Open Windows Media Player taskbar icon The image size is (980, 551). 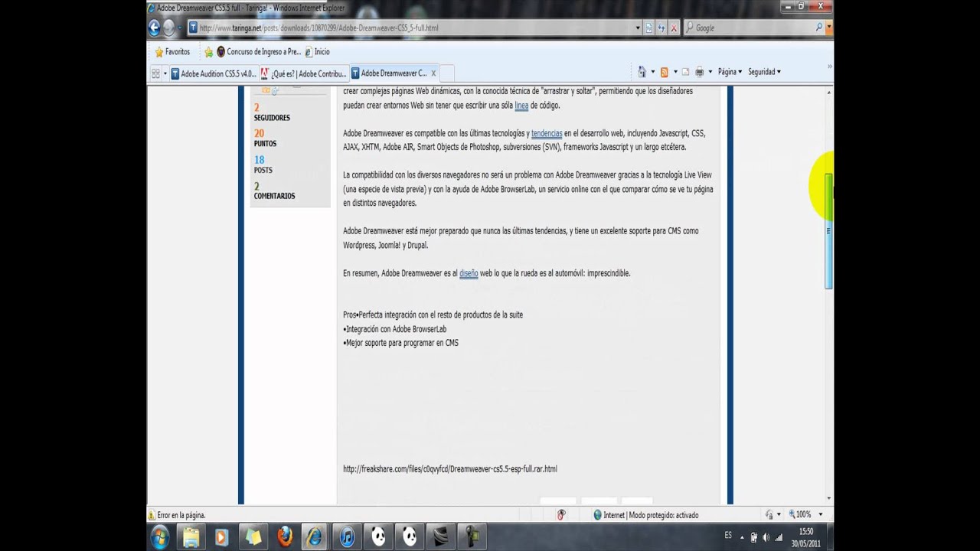[x=221, y=537]
